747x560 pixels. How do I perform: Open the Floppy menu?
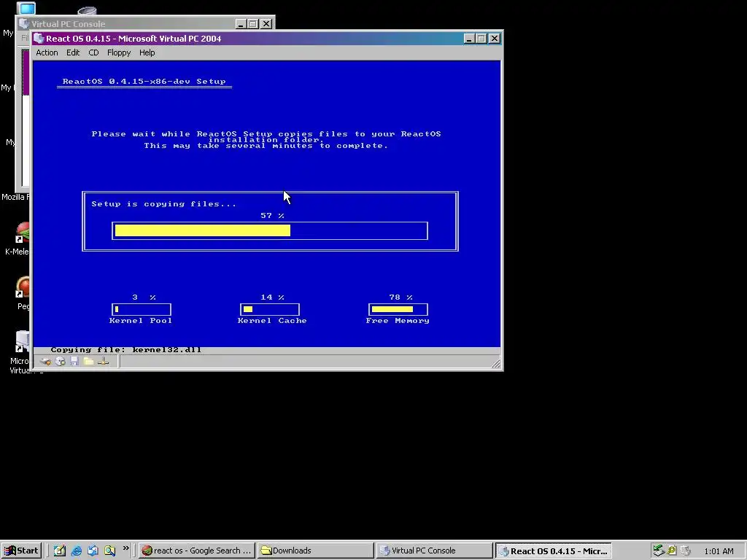[x=119, y=52]
